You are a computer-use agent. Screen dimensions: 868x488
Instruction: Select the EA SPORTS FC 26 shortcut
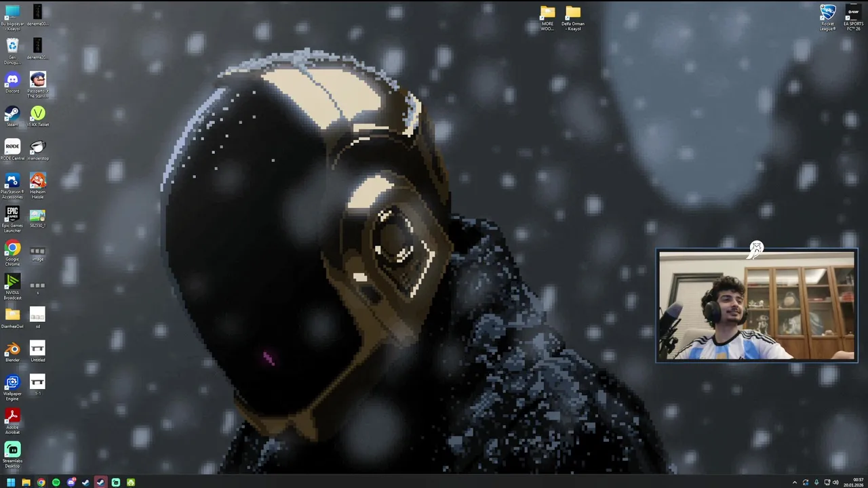(x=853, y=17)
